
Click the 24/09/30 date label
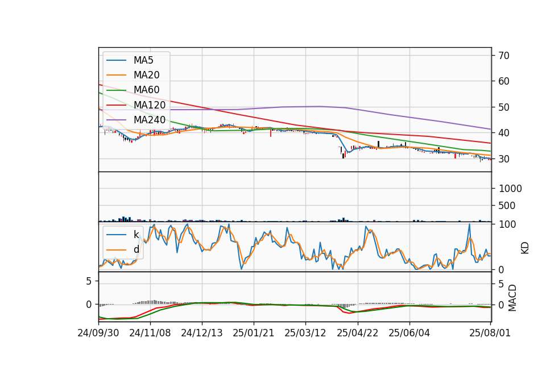(98, 333)
